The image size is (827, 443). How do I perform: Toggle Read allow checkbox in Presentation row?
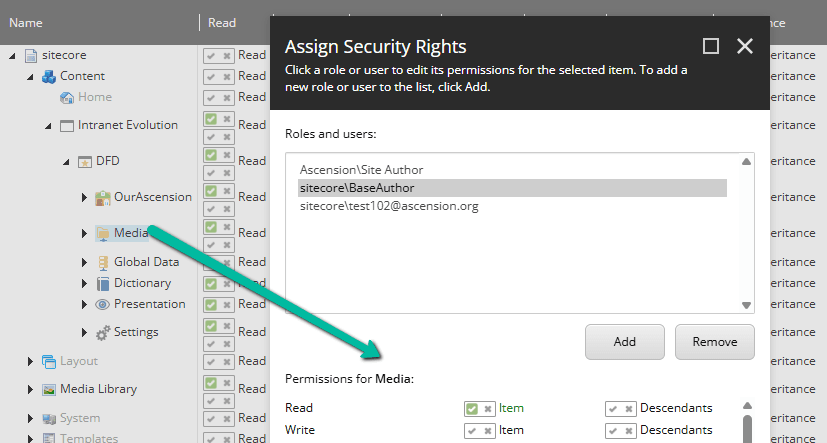click(x=211, y=305)
